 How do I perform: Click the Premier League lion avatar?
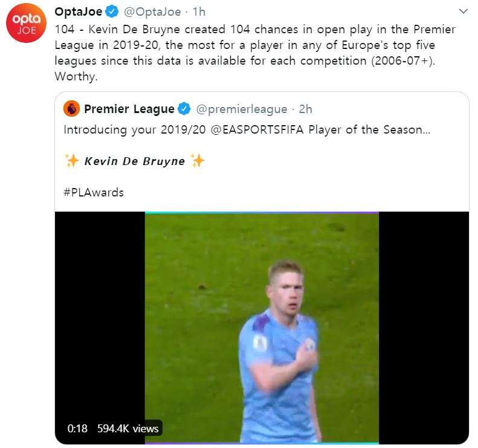click(x=71, y=109)
